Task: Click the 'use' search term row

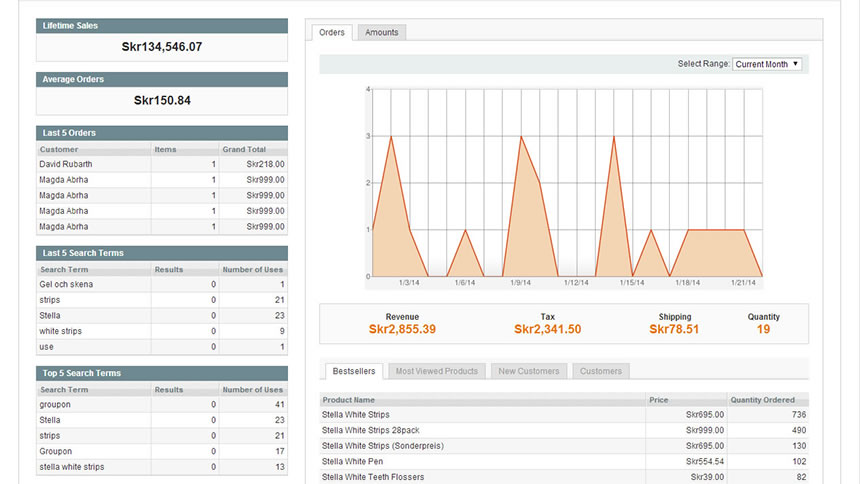Action: click(47, 347)
